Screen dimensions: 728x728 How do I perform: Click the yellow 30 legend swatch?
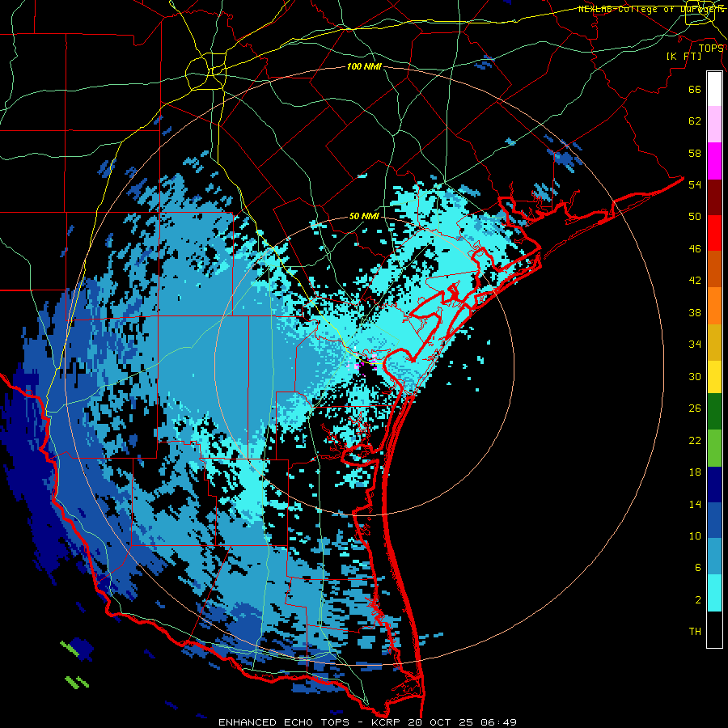[x=714, y=376]
